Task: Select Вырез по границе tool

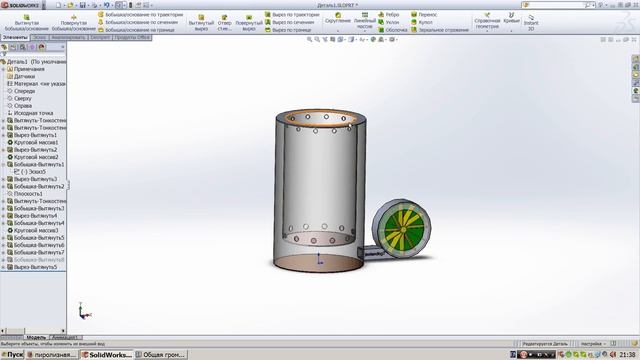Action: click(x=288, y=30)
